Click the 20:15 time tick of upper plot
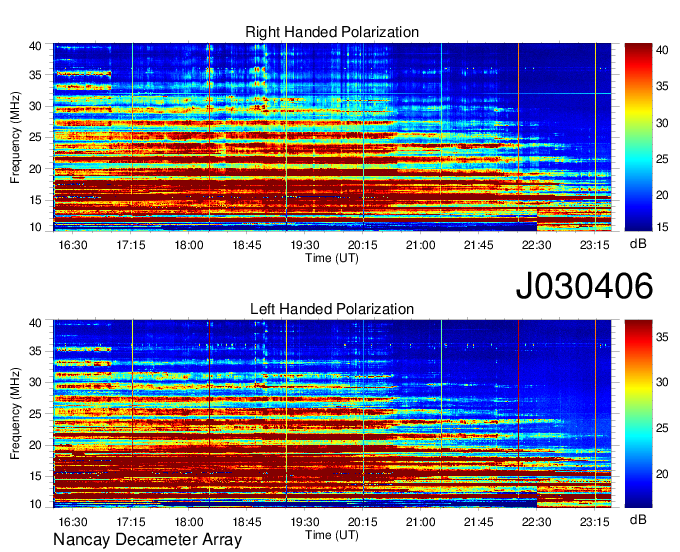680x552 pixels. 363,245
